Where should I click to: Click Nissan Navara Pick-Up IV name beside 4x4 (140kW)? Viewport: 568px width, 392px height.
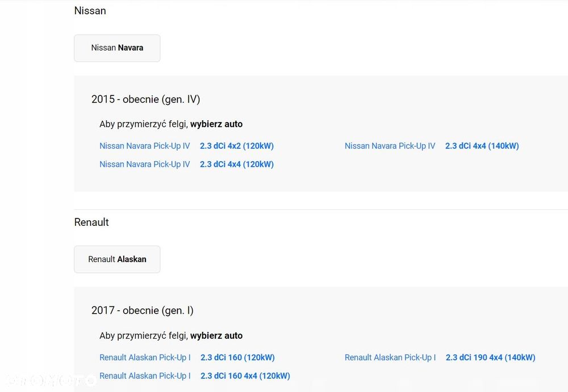pos(390,146)
